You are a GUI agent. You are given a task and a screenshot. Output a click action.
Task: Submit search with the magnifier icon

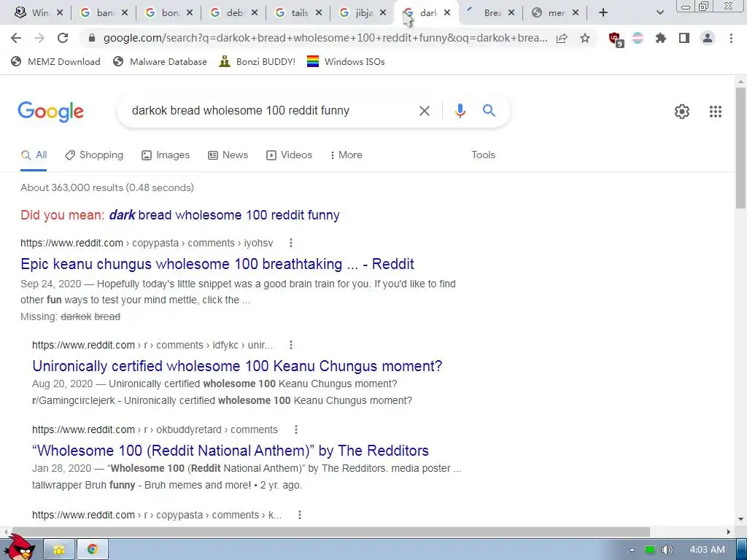coord(489,111)
